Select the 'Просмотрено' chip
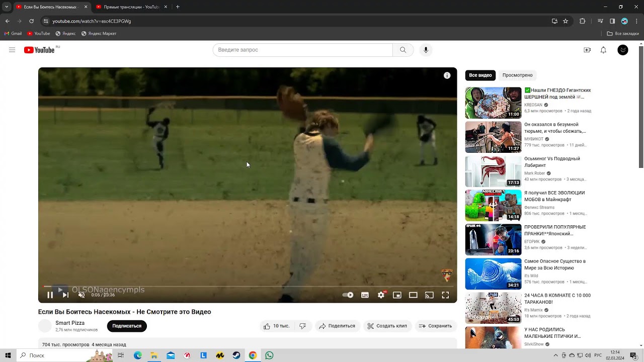 pyautogui.click(x=517, y=75)
